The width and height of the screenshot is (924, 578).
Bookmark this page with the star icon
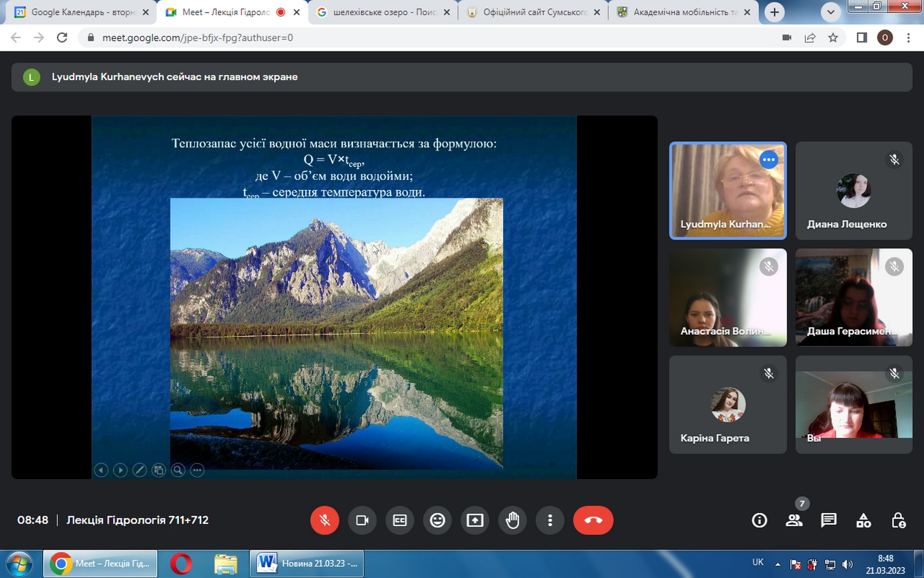(833, 37)
